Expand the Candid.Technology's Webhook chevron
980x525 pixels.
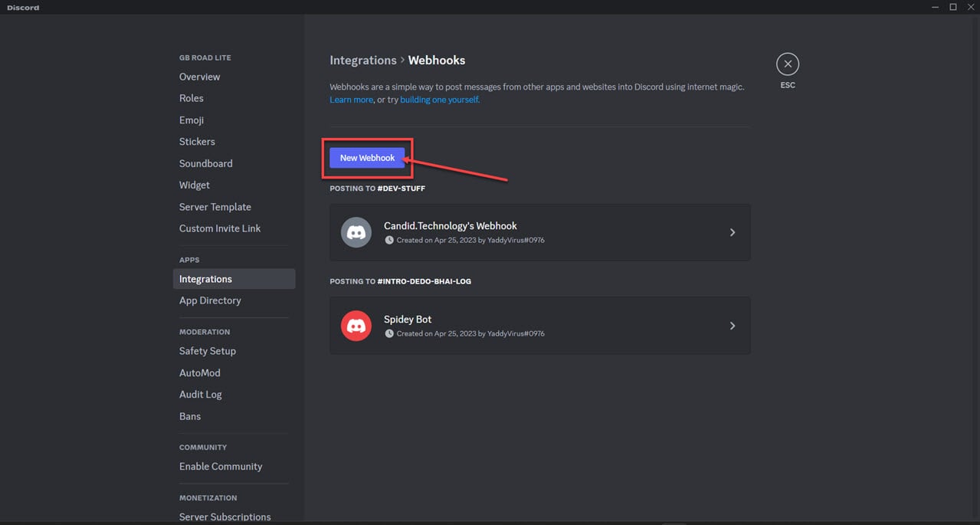tap(732, 232)
